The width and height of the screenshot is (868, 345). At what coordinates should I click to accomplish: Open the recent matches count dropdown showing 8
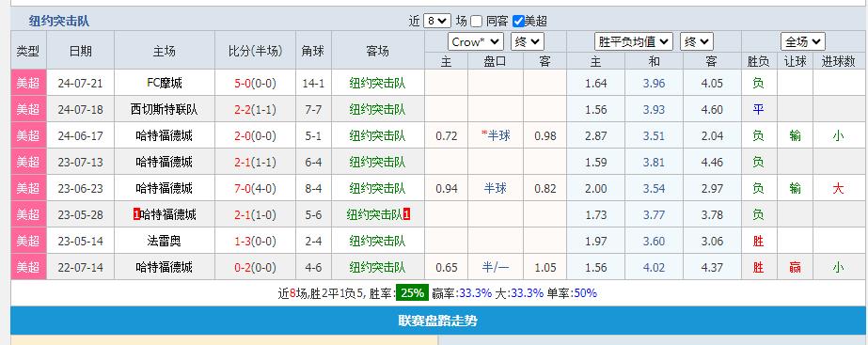click(x=437, y=21)
